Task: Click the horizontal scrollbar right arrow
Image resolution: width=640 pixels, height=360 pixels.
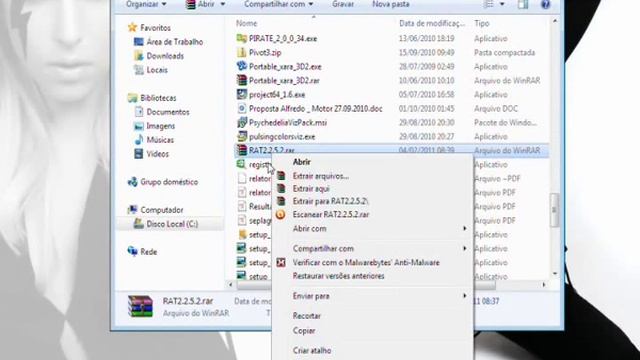Action: [x=544, y=284]
